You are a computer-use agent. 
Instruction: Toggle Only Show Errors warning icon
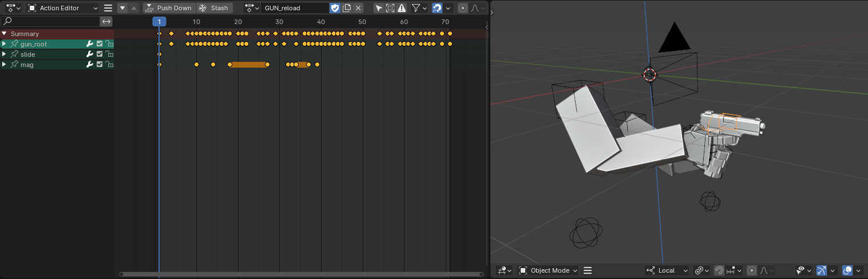[402, 8]
